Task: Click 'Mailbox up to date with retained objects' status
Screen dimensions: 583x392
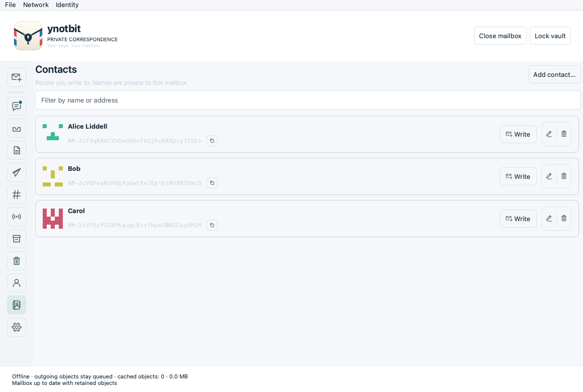Action: [64, 383]
